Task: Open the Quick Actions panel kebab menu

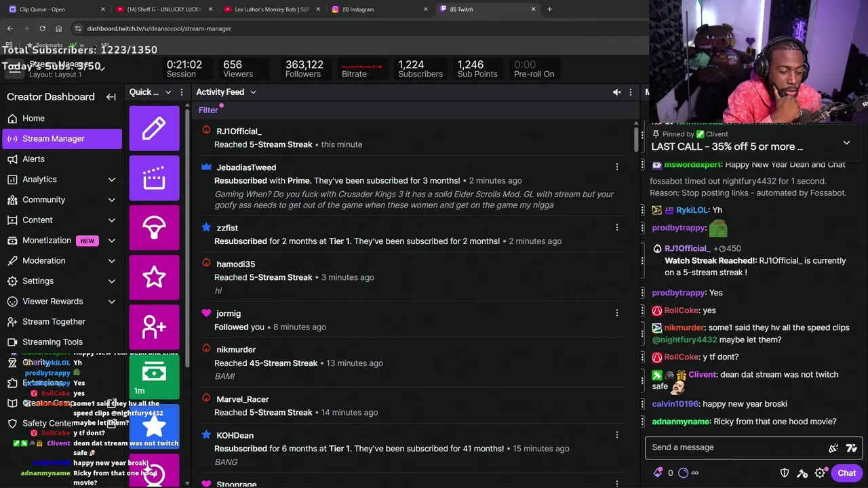Action: tap(181, 92)
